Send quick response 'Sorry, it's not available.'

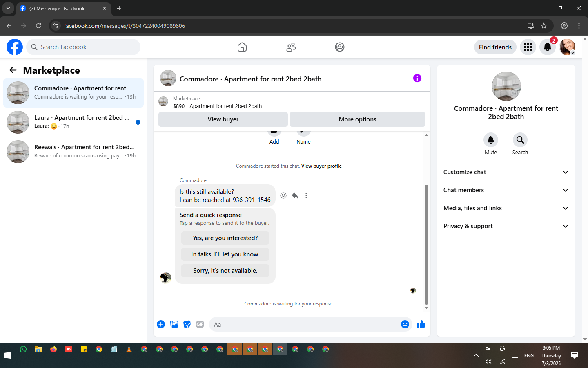coord(225,271)
